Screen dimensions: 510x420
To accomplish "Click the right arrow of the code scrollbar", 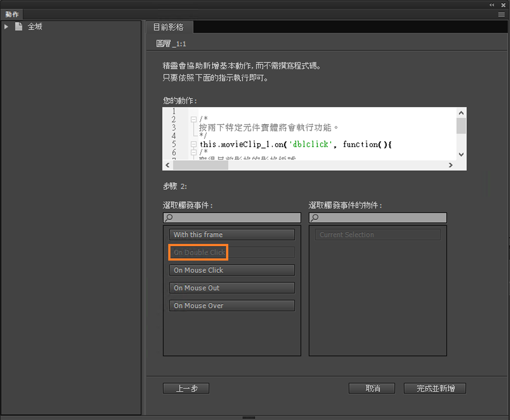I will (451, 165).
